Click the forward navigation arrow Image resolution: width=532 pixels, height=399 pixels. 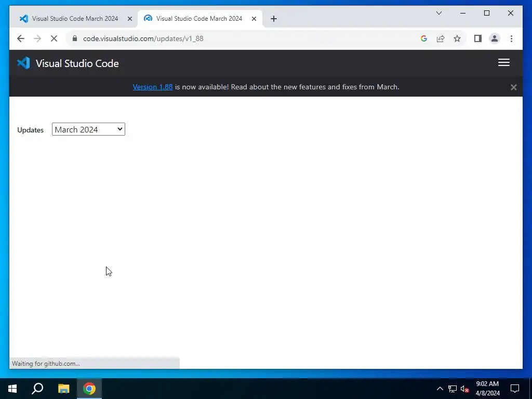pyautogui.click(x=37, y=38)
